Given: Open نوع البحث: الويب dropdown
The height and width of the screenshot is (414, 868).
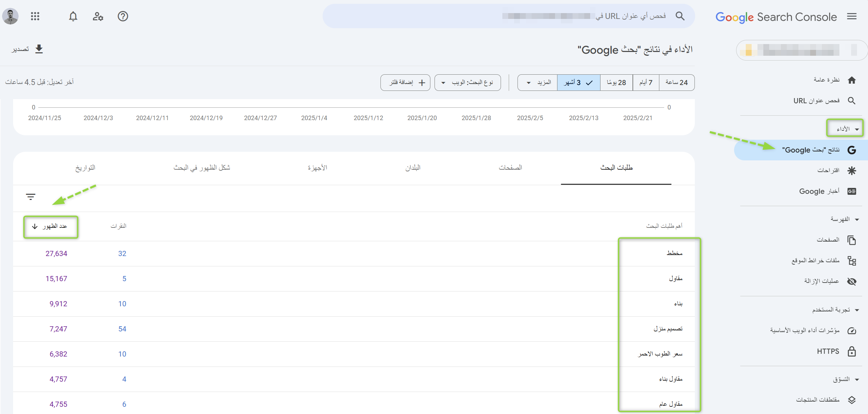Looking at the screenshot, I should coord(467,82).
